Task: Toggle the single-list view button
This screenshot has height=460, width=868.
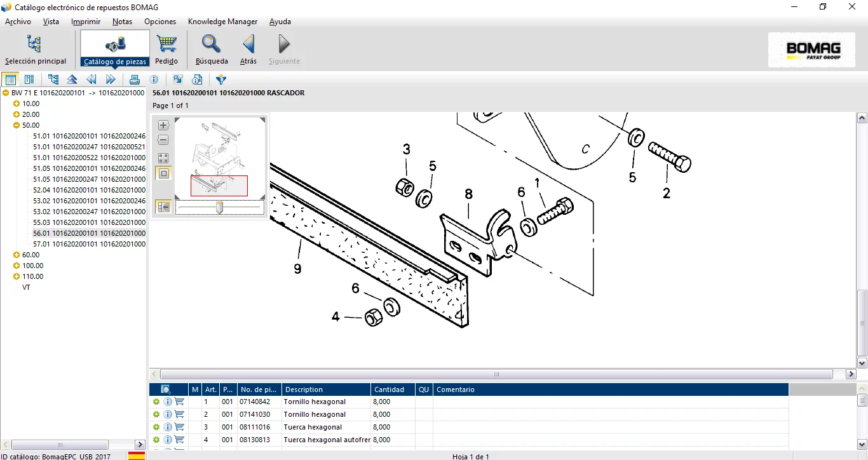Action: [x=10, y=79]
